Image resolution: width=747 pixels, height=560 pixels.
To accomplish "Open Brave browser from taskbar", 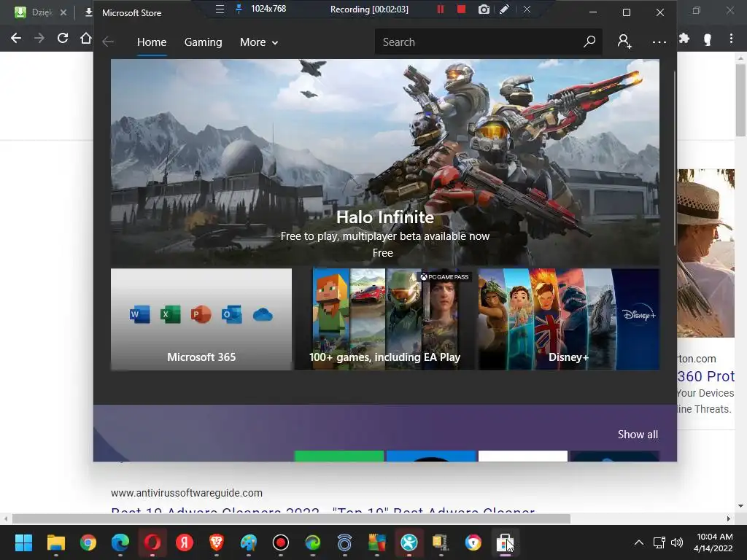I will pos(217,542).
